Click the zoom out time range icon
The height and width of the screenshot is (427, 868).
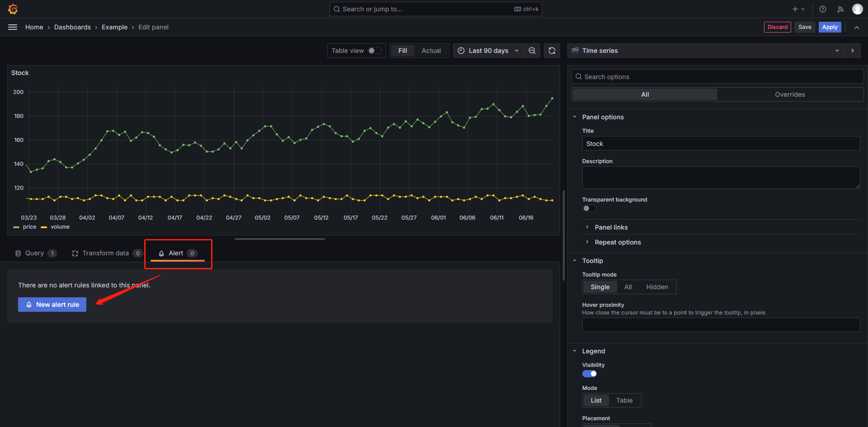[532, 51]
